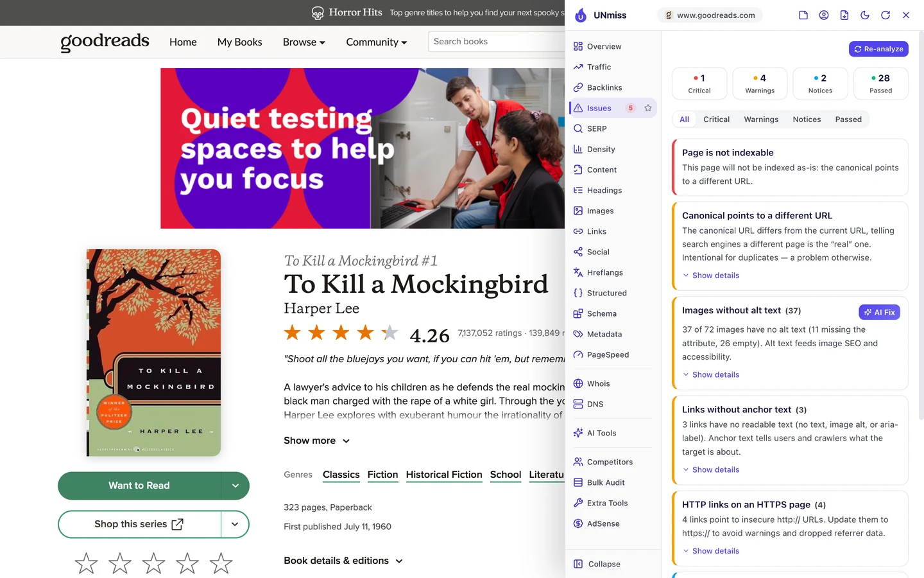Open dropdown arrow next to Want to Read
The width and height of the screenshot is (924, 578).
click(x=235, y=486)
